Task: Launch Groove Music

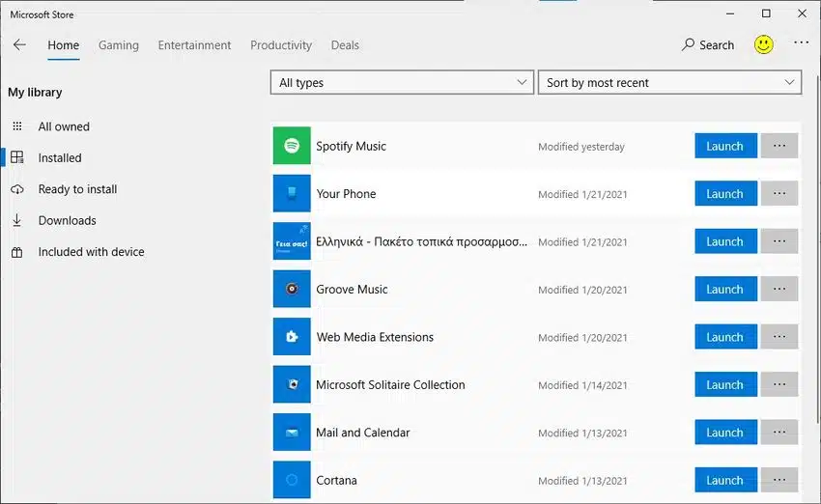Action: point(725,289)
